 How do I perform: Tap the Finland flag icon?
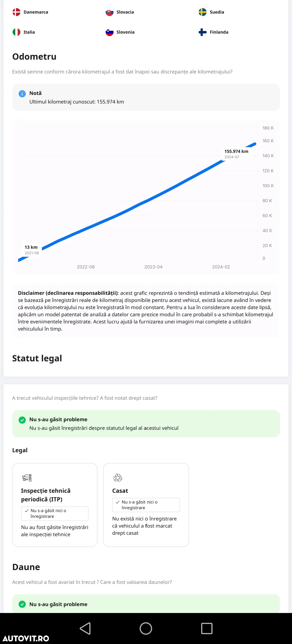pyautogui.click(x=203, y=32)
